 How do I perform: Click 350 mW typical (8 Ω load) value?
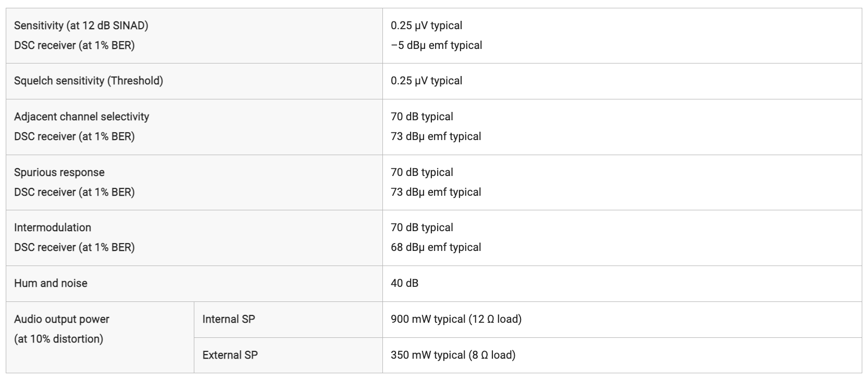(453, 355)
